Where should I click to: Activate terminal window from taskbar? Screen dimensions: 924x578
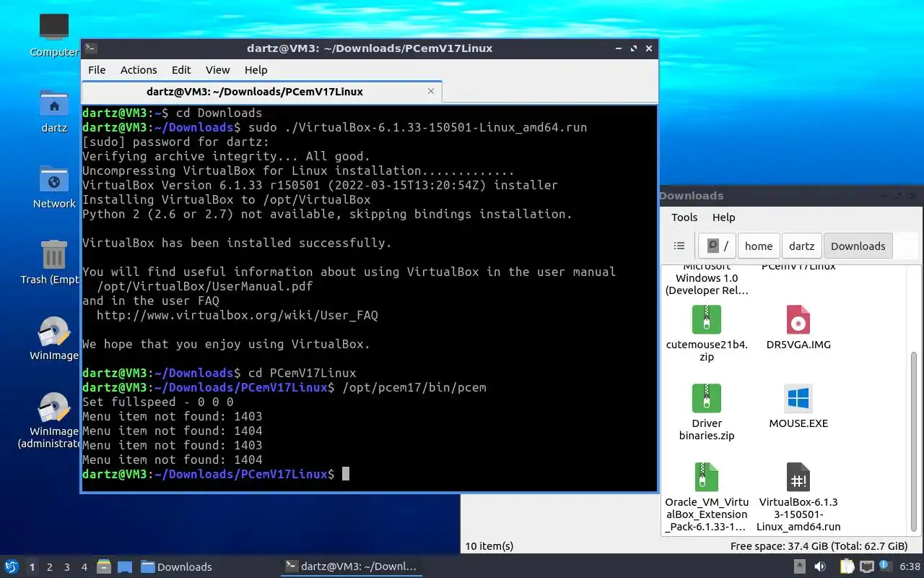point(352,567)
